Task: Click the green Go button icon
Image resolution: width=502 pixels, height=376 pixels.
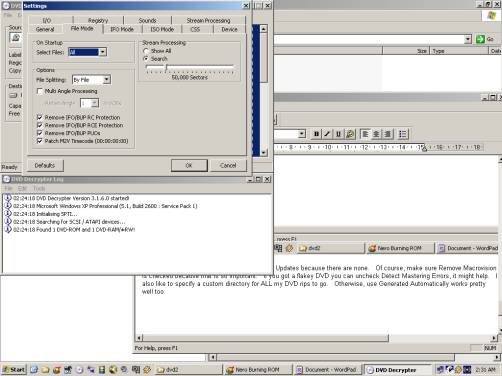Action: (480, 39)
